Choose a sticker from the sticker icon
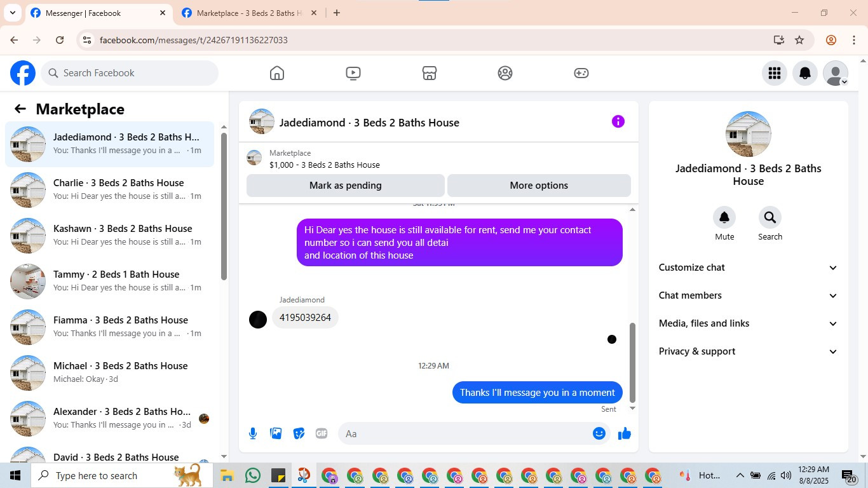This screenshot has height=488, width=868. (x=299, y=433)
